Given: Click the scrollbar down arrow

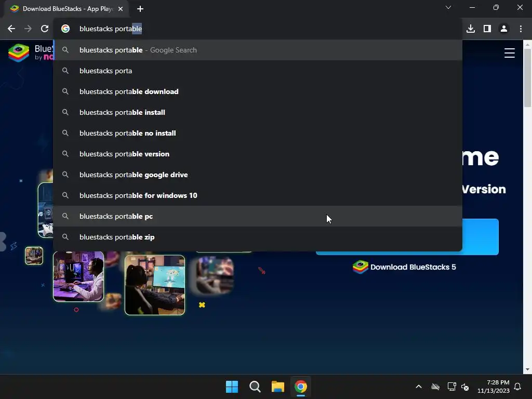Looking at the screenshot, I should coord(527,369).
